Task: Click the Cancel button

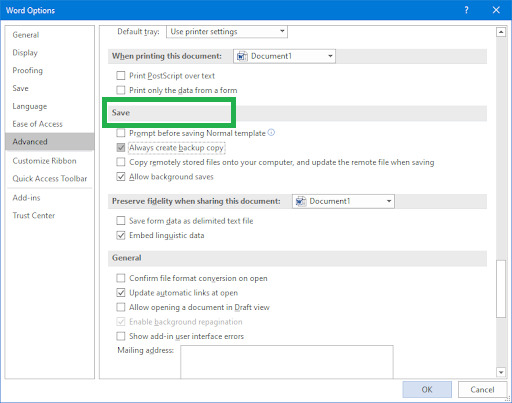Action: point(482,389)
